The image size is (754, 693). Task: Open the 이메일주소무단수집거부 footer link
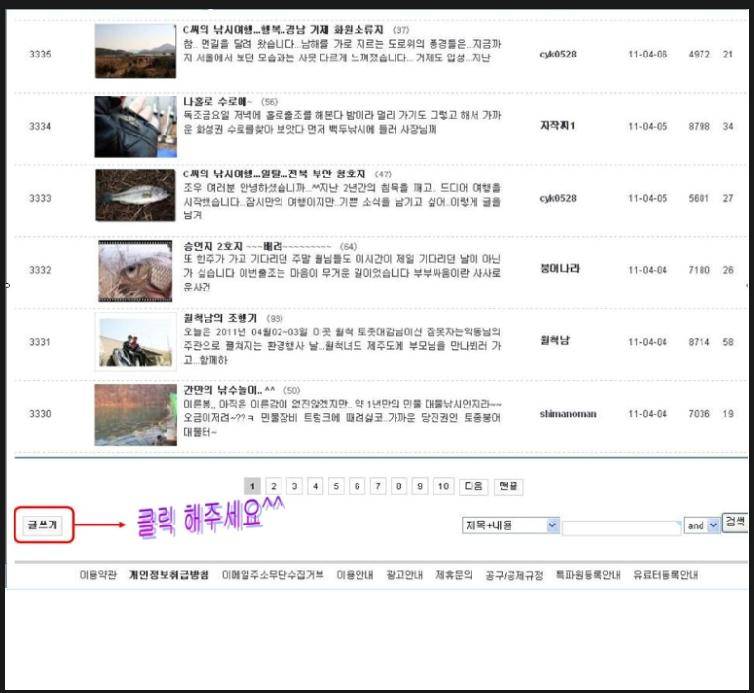[x=273, y=575]
